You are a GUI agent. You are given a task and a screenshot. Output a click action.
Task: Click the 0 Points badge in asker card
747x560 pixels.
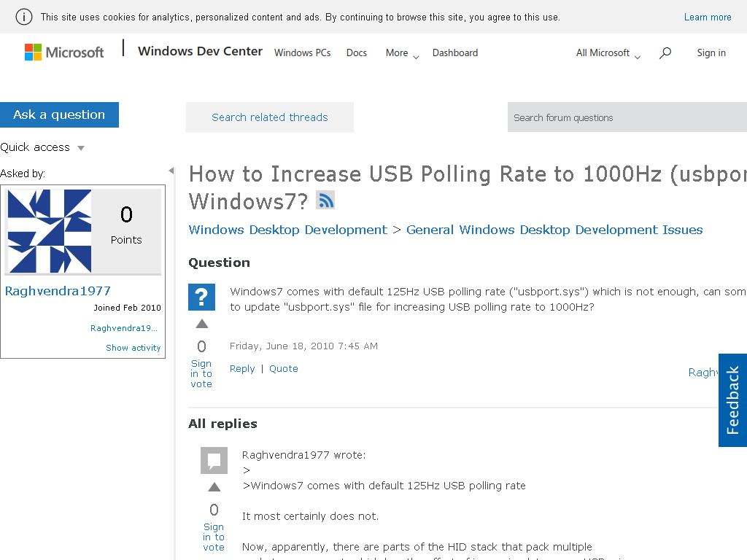[126, 225]
